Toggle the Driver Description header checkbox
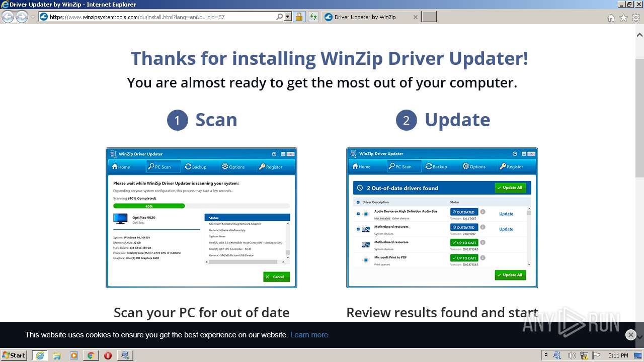 click(x=358, y=202)
